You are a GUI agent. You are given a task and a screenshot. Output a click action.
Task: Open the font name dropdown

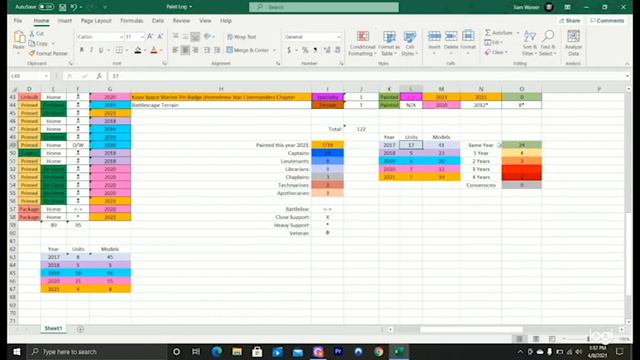coord(121,37)
